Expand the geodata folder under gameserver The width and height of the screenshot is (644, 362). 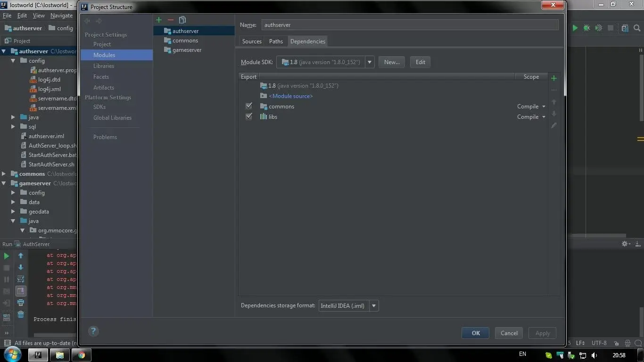tap(13, 212)
